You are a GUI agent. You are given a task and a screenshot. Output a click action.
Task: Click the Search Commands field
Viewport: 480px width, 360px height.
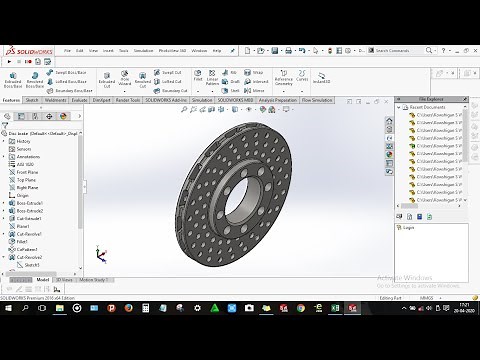(397, 51)
